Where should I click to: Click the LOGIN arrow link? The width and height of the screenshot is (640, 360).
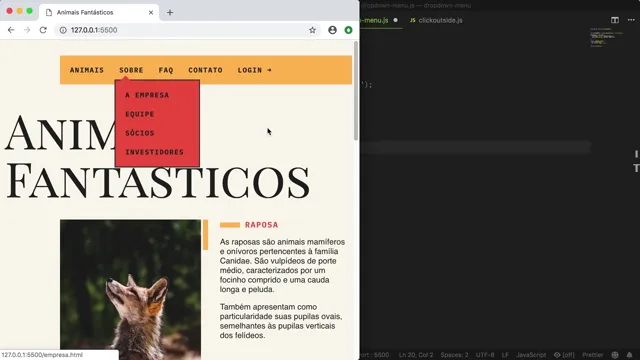[255, 70]
